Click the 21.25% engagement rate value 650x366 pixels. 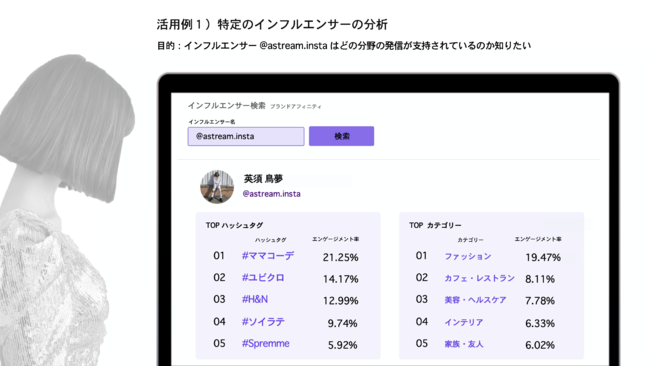[340, 257]
